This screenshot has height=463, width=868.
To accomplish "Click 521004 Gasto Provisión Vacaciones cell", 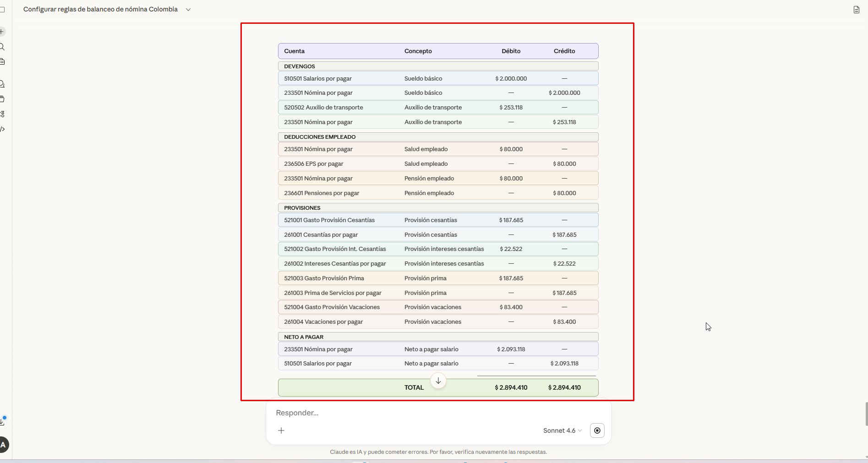I will [x=332, y=307].
